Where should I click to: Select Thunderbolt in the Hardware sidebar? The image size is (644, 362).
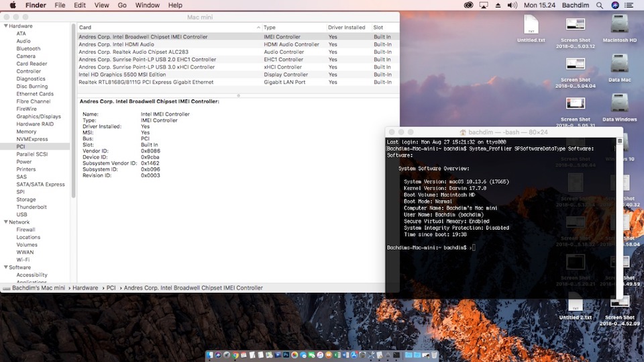coord(31,207)
